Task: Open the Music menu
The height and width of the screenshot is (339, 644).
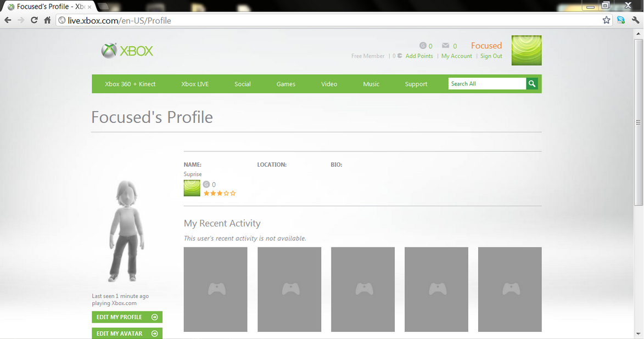Action: (x=371, y=84)
